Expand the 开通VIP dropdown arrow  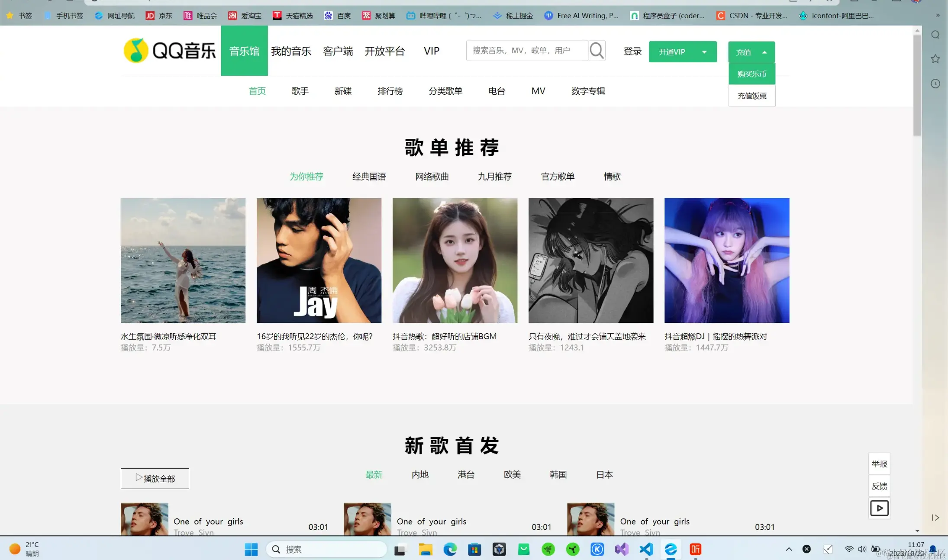[704, 52]
